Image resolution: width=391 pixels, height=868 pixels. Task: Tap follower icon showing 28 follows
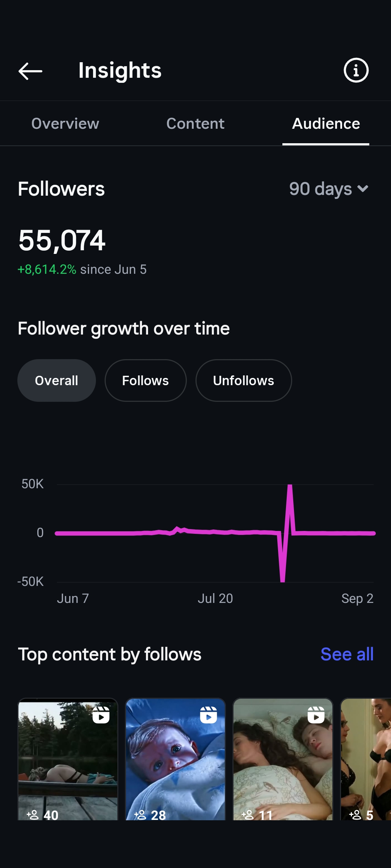140,814
